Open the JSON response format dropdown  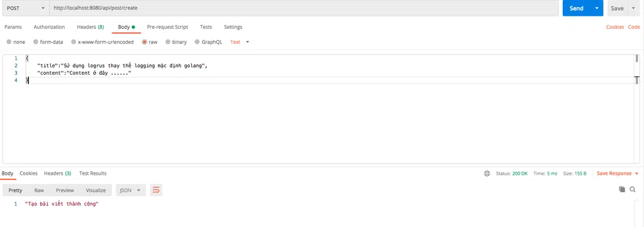tap(131, 190)
